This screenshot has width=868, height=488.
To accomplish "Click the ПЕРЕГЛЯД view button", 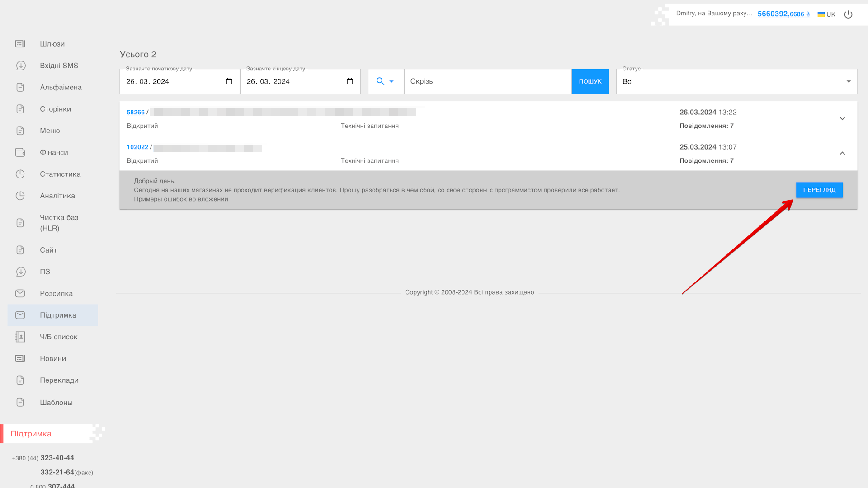I will (x=819, y=190).
